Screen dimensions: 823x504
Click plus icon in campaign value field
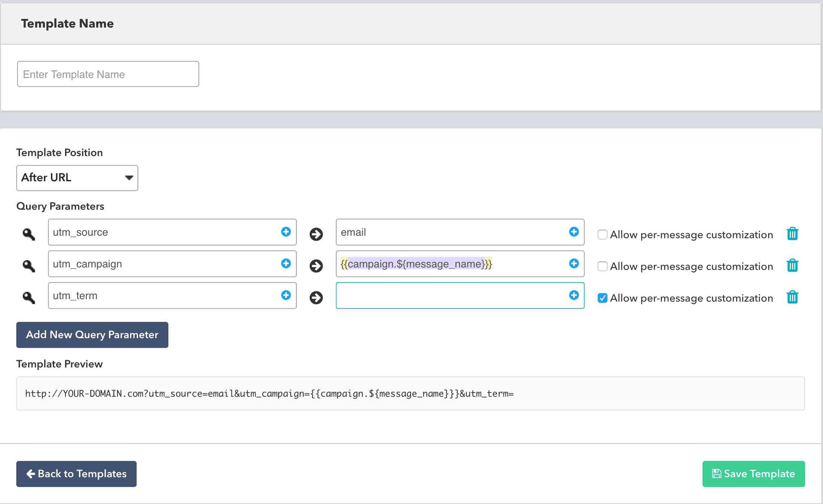point(574,264)
